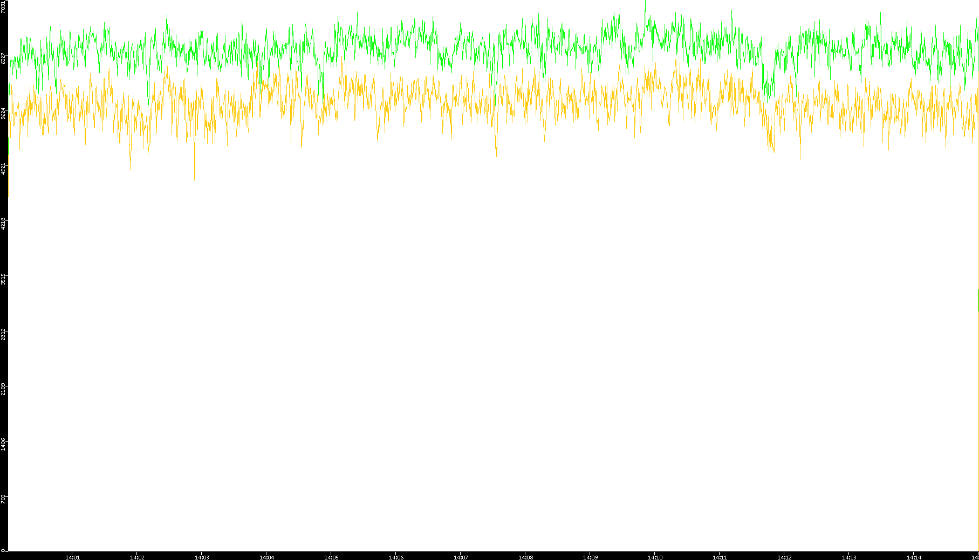Click the 14:05 time axis label

(x=331, y=557)
